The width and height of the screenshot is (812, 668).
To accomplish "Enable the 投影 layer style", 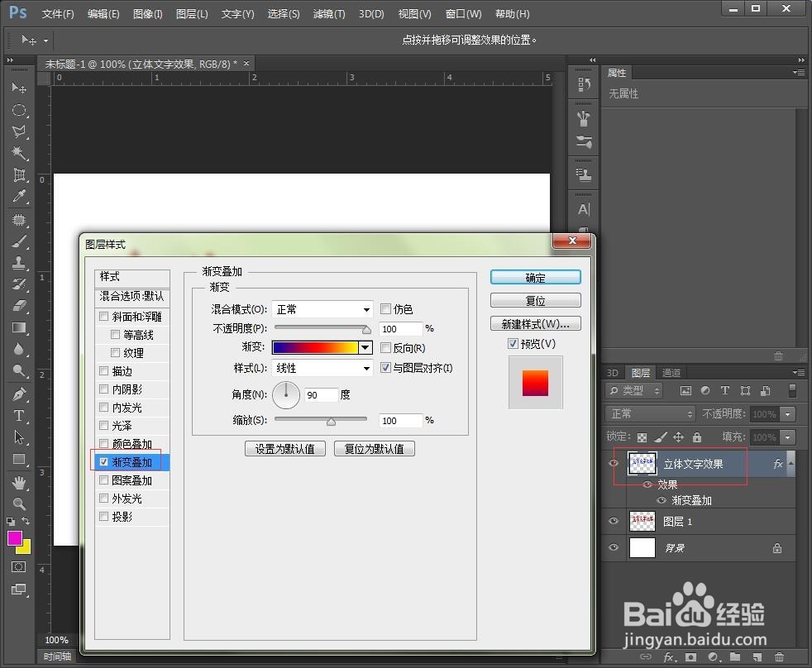I will tap(104, 517).
